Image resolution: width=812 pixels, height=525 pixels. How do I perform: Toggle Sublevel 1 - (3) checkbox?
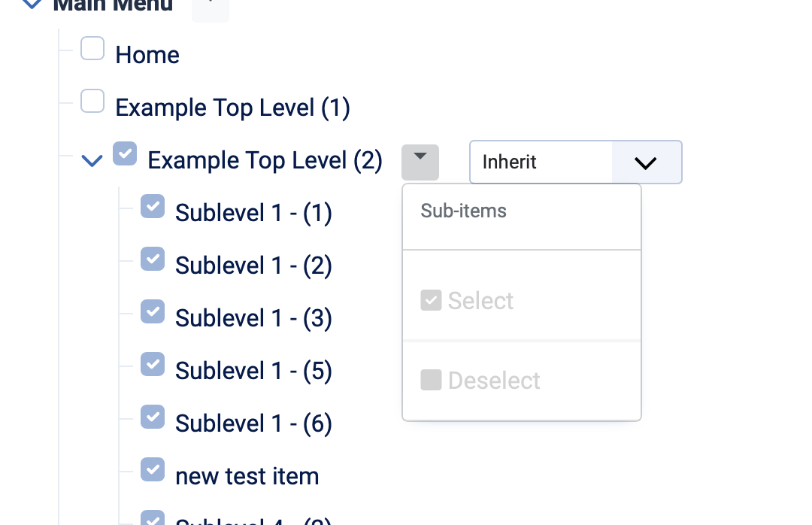coord(153,311)
